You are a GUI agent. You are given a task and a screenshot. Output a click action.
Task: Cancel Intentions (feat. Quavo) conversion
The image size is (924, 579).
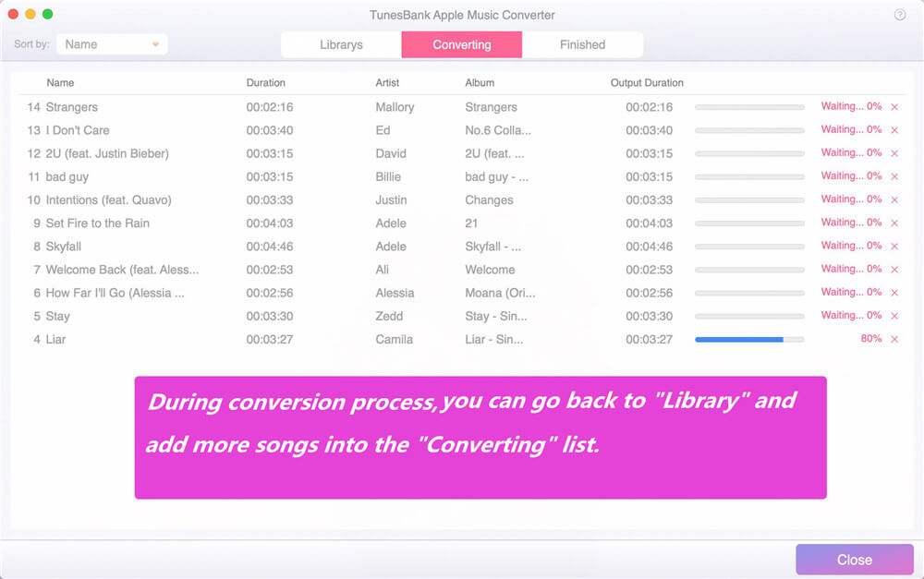[x=894, y=199]
